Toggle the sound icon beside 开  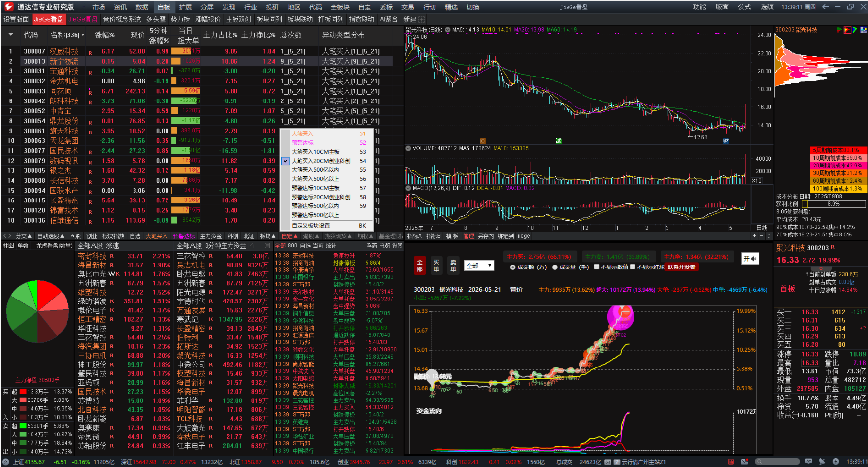point(753,259)
